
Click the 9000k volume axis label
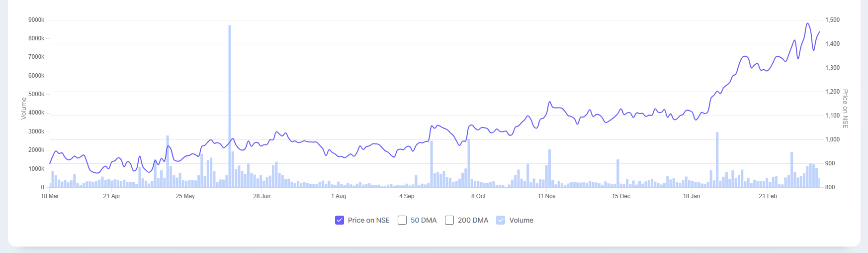(x=36, y=20)
